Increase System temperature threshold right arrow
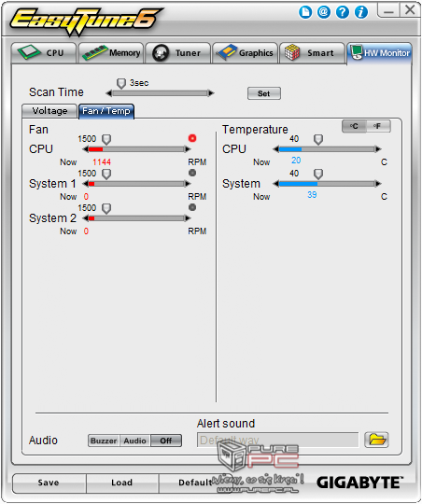The height and width of the screenshot is (504, 422). point(378,184)
